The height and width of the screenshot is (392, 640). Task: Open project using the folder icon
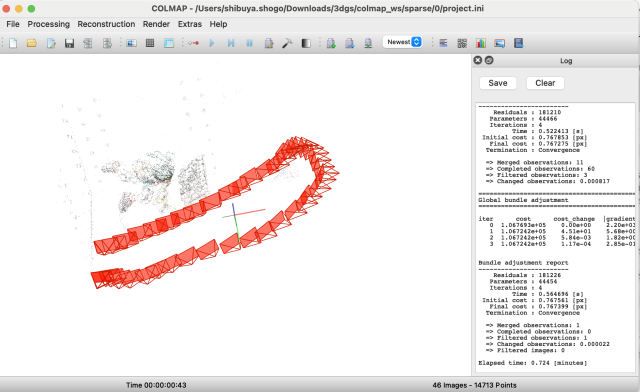(31, 43)
